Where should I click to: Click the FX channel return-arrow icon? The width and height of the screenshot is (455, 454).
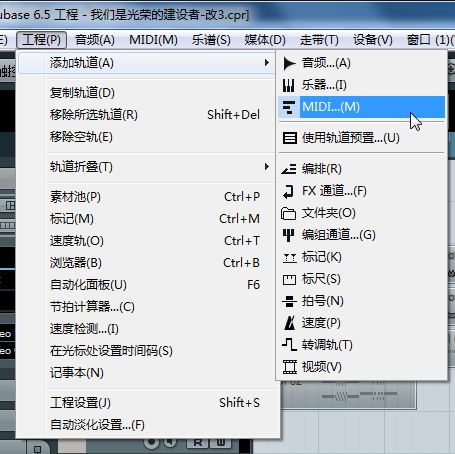coord(288,191)
